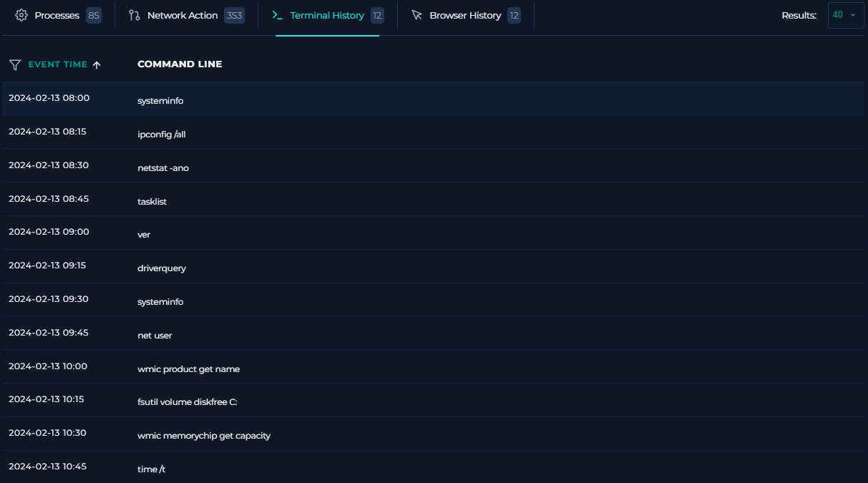Click the Browser History cursor icon

(x=417, y=15)
